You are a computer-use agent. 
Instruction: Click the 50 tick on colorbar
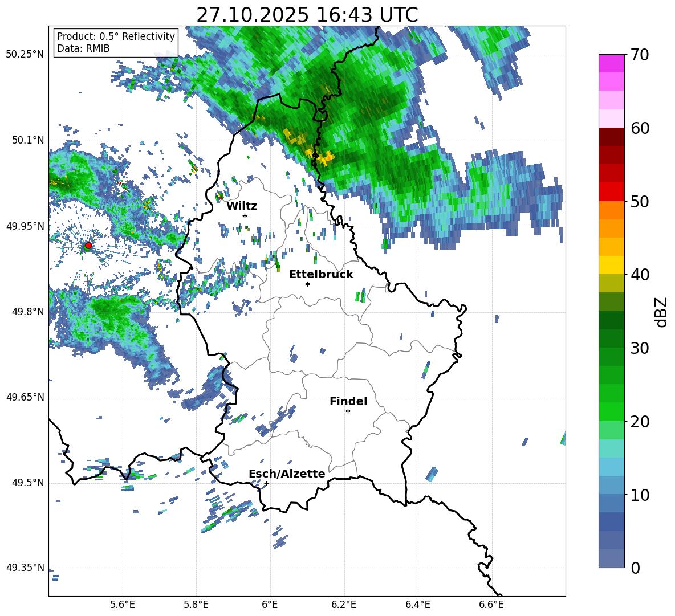point(640,201)
